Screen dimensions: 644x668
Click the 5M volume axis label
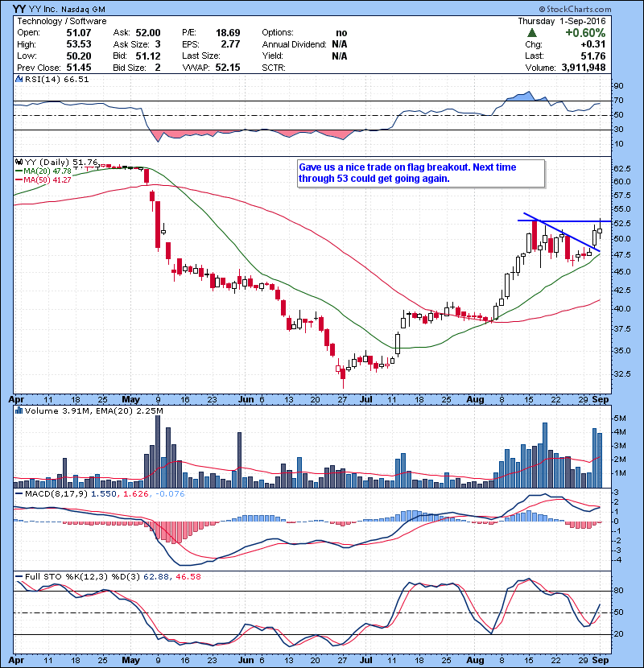pos(619,418)
